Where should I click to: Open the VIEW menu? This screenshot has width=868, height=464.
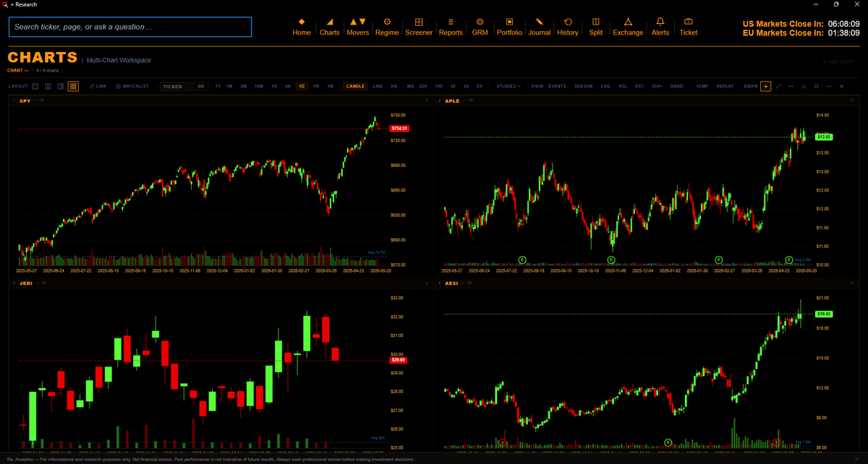click(x=537, y=86)
